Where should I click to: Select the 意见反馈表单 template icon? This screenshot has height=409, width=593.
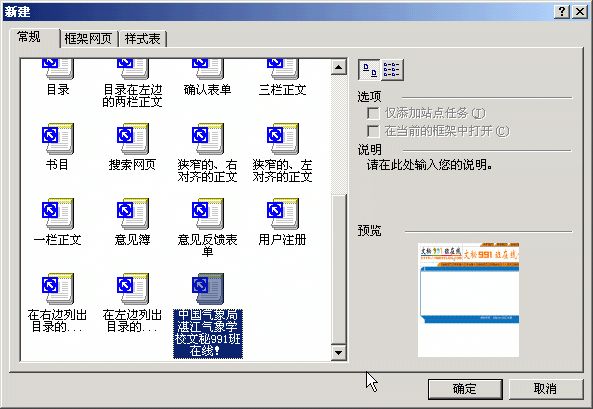208,214
